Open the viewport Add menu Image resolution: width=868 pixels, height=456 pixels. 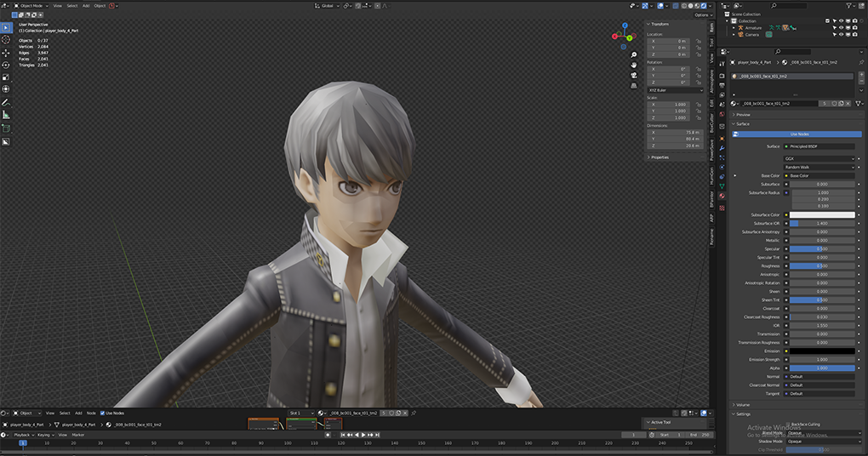pos(86,6)
